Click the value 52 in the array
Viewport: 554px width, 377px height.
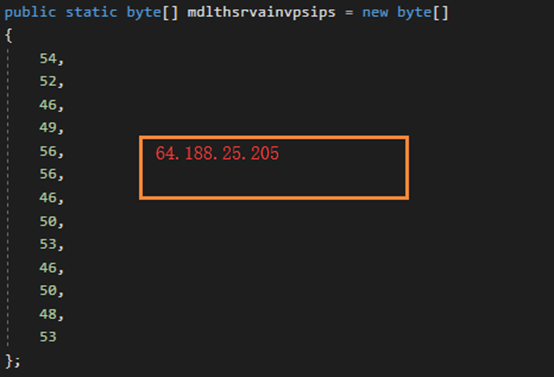click(48, 81)
